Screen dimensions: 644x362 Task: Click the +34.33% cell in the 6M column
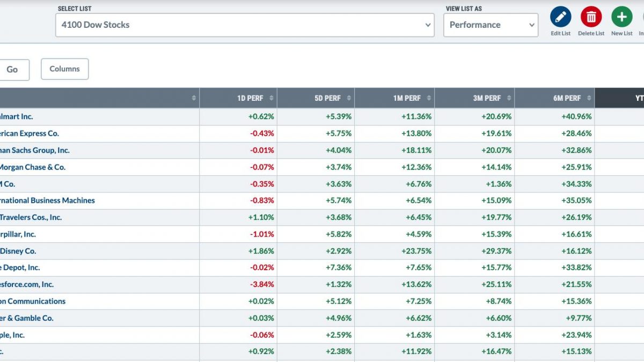(x=577, y=184)
